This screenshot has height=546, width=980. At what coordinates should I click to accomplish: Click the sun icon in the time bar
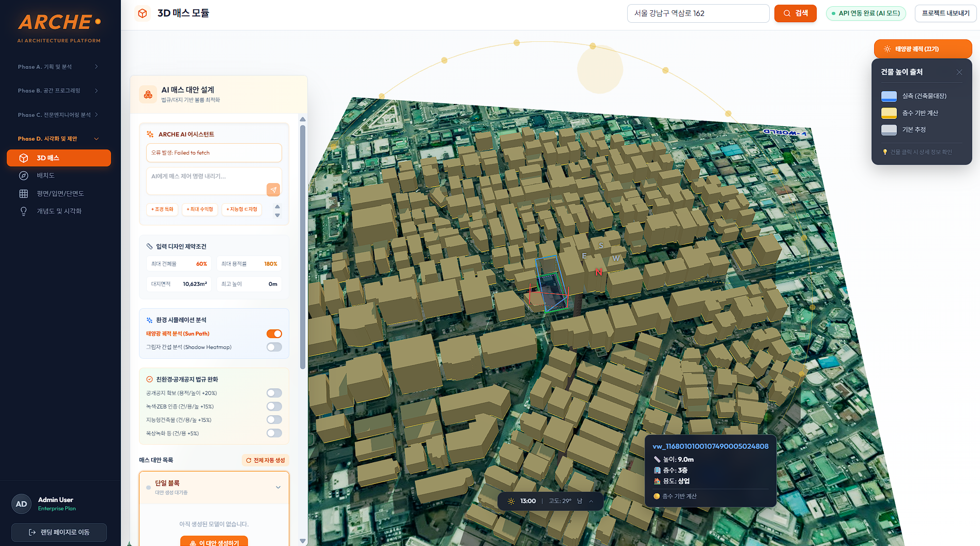click(511, 501)
